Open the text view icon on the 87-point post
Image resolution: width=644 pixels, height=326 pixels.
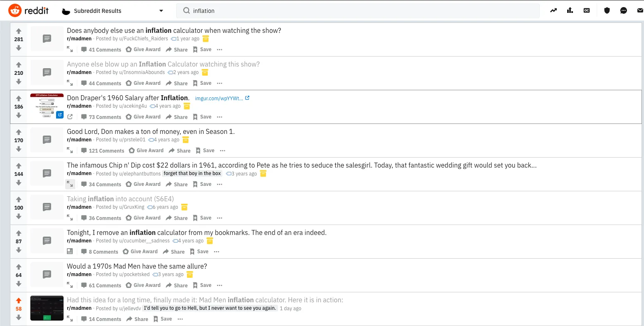[x=70, y=252]
